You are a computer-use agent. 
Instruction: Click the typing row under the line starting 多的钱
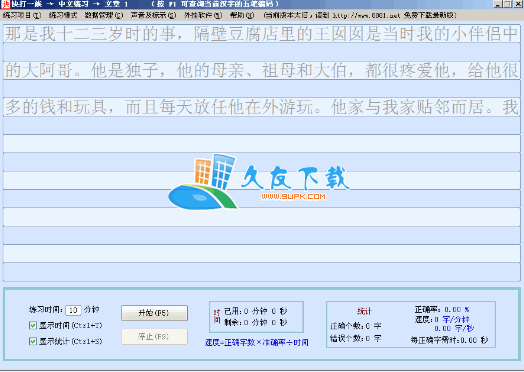click(x=262, y=125)
